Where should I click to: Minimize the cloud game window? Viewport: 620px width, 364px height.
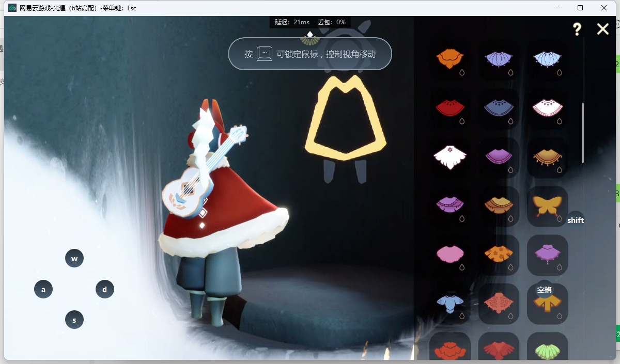tap(557, 8)
